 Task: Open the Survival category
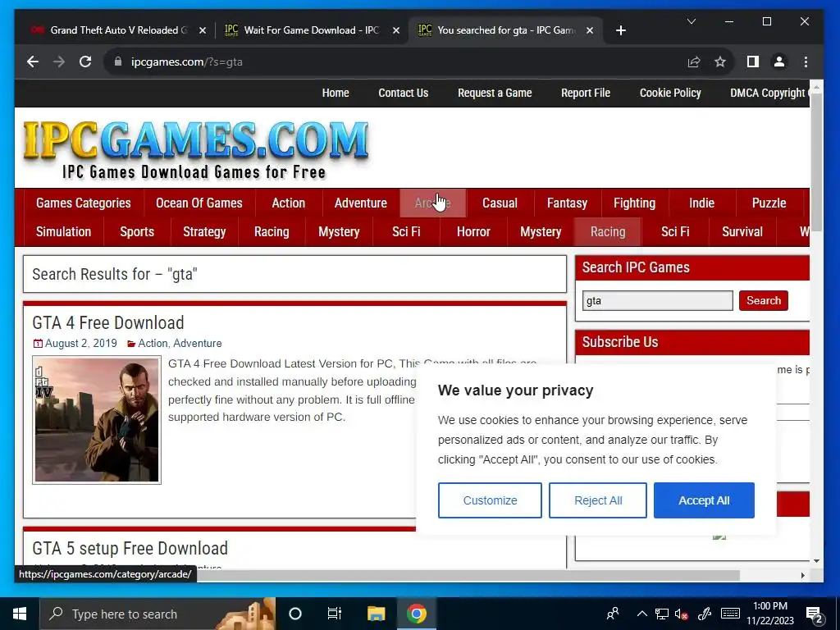pos(742,232)
